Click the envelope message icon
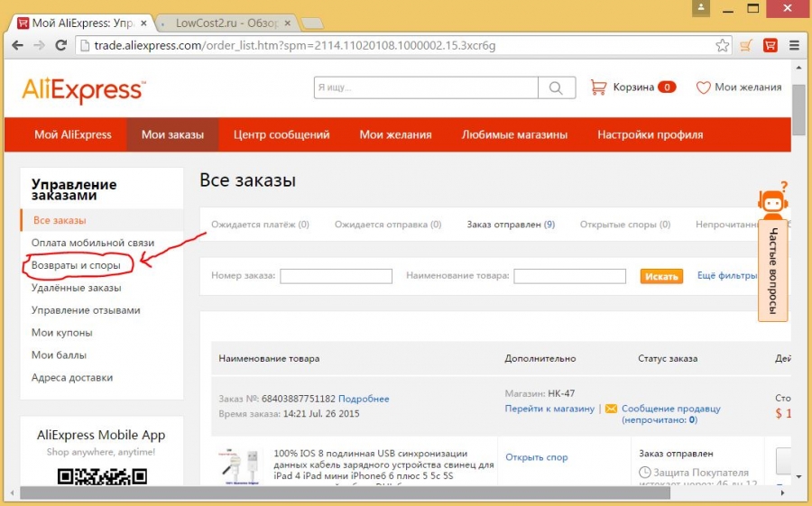Viewport: 812px width, 506px height. [611, 409]
